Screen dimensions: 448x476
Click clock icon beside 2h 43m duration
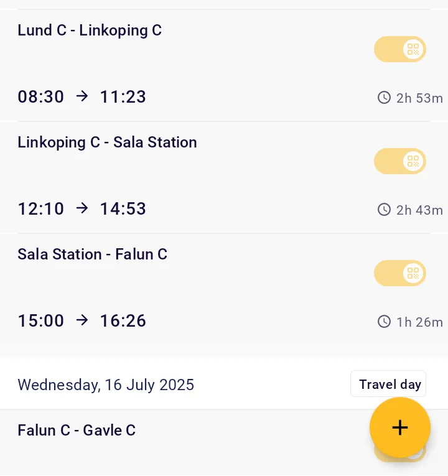point(385,210)
